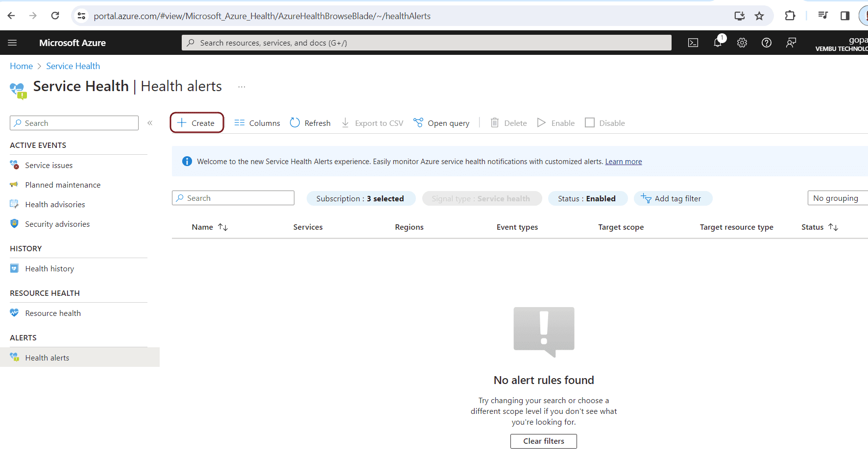Click the Create alert button

(x=197, y=122)
